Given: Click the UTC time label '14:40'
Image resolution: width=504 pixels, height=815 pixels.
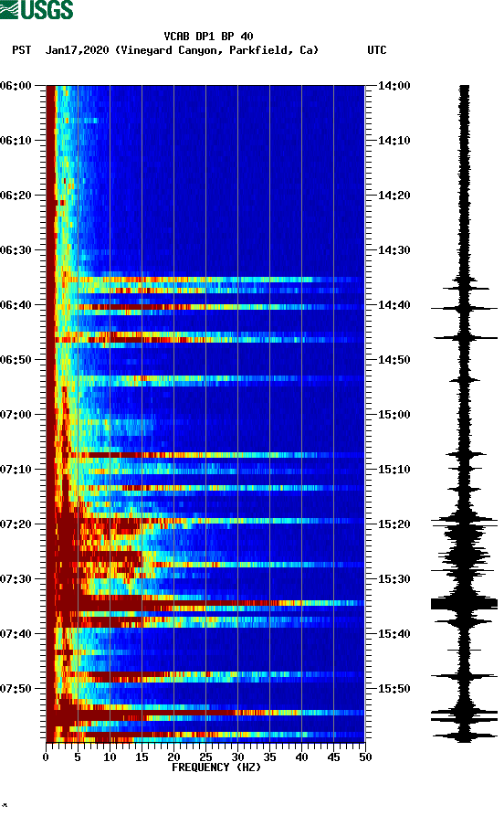Looking at the screenshot, I should 394,304.
